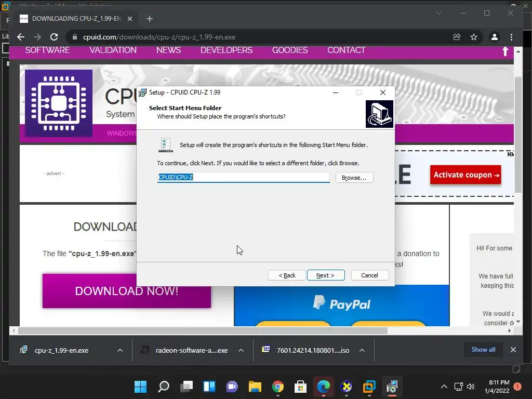Screen dimensions: 532x399
Task: Open Task View on taskbar
Action: [x=187, y=386]
